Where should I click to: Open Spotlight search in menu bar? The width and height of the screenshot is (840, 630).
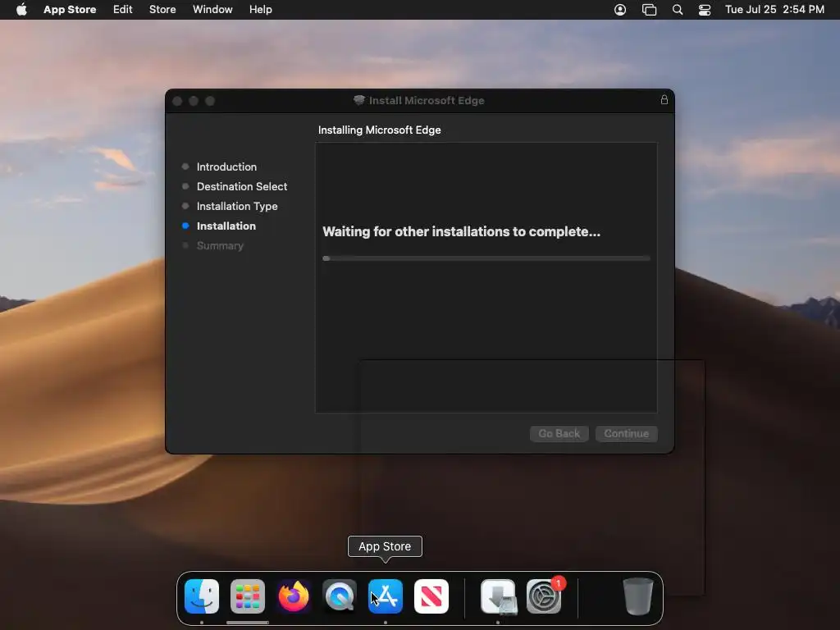pos(677,10)
